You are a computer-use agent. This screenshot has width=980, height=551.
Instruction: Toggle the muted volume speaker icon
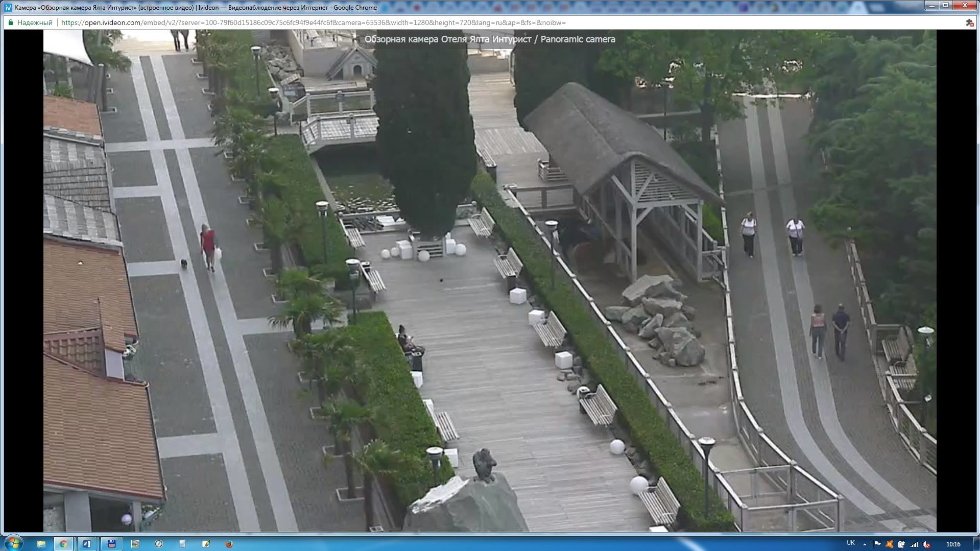[x=926, y=544]
